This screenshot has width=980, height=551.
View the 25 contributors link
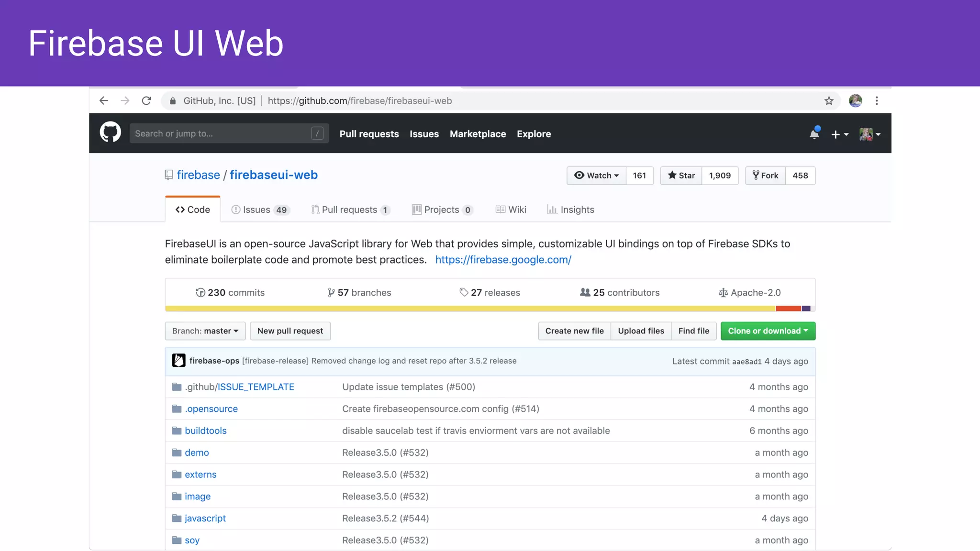click(620, 292)
